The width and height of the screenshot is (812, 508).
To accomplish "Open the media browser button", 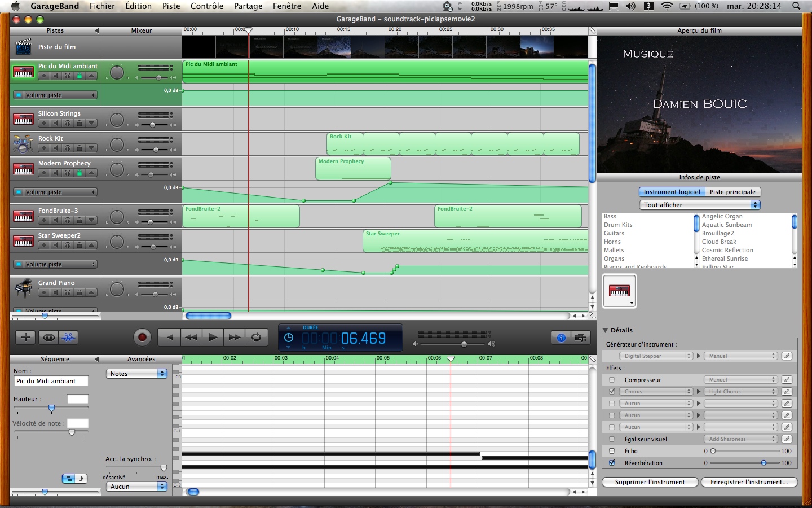I will tap(580, 338).
